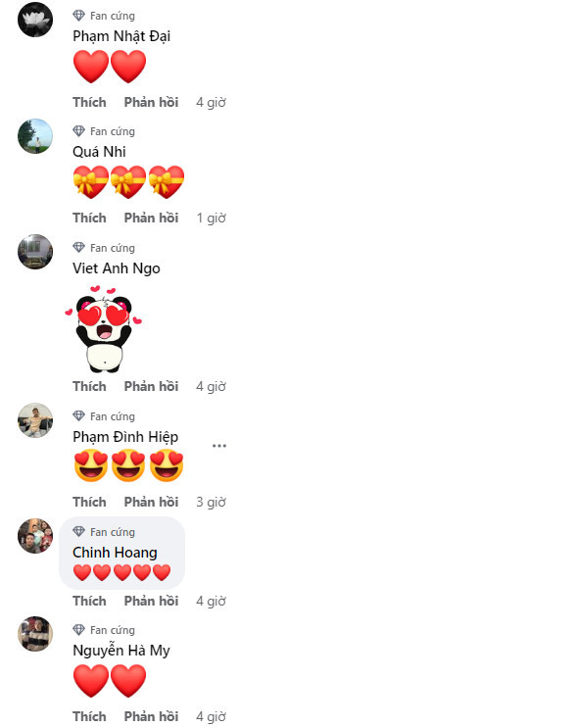
Task: Click the diamond badge icon above Viet Anh Ngo
Action: [x=79, y=248]
